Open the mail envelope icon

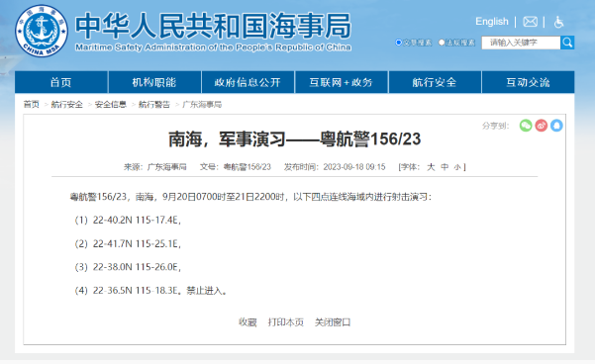click(x=530, y=22)
